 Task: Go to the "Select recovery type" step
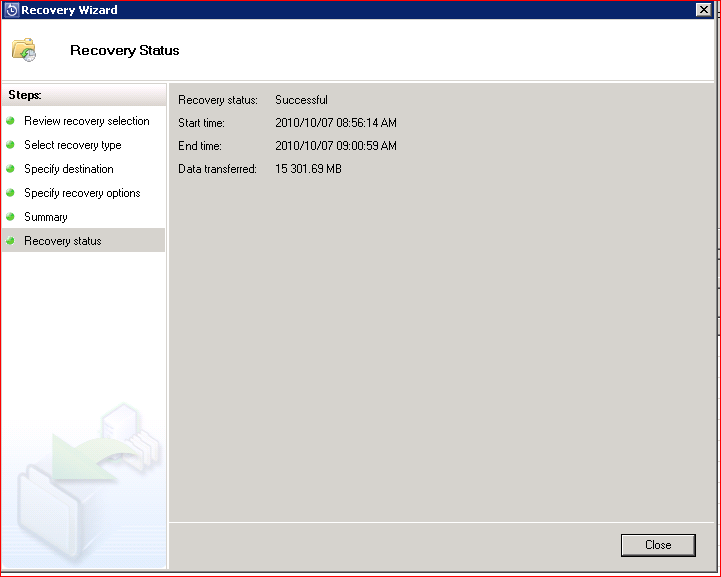coord(72,145)
